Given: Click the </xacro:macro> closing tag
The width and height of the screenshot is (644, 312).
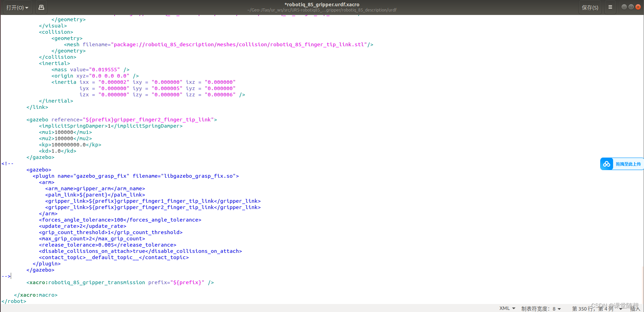Looking at the screenshot, I should [36, 295].
